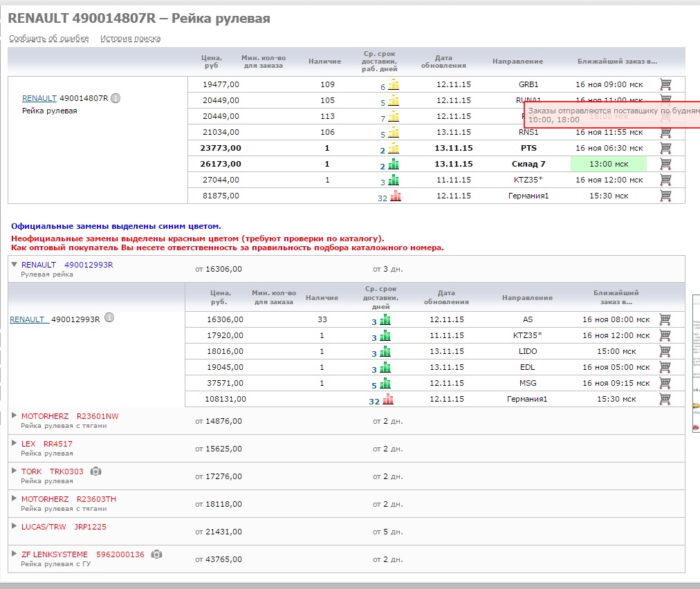Click the 'от 14876,00' starting price
The width and height of the screenshot is (700, 589).
(219, 421)
